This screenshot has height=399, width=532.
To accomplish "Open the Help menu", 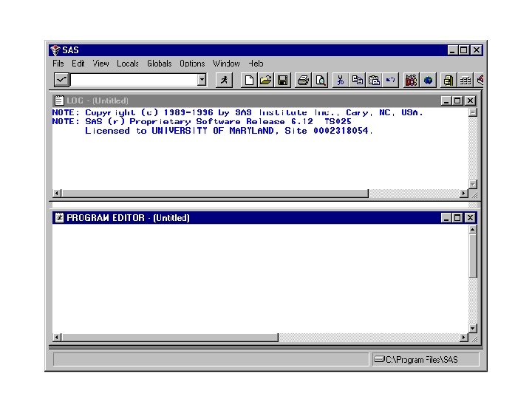I will pos(256,64).
